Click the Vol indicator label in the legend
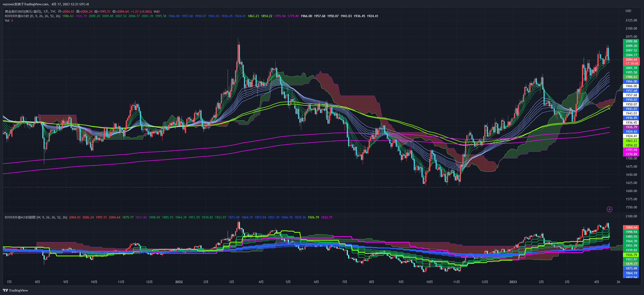The height and width of the screenshot is (295, 644). click(x=7, y=21)
